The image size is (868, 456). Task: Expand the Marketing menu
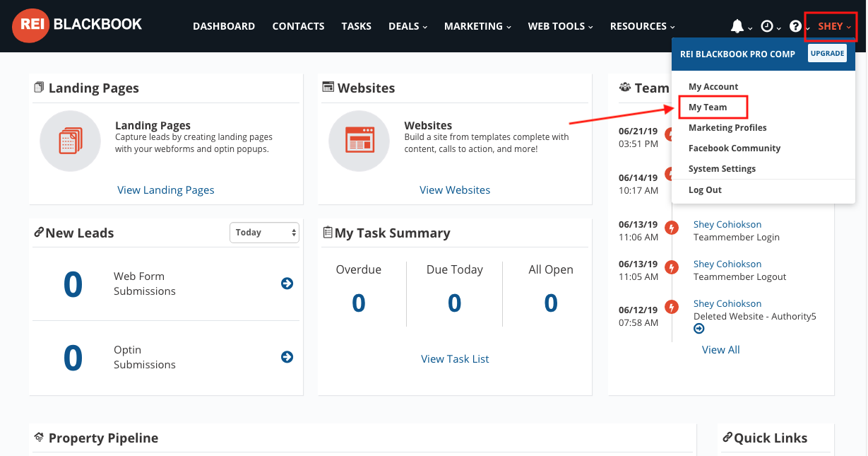478,26
